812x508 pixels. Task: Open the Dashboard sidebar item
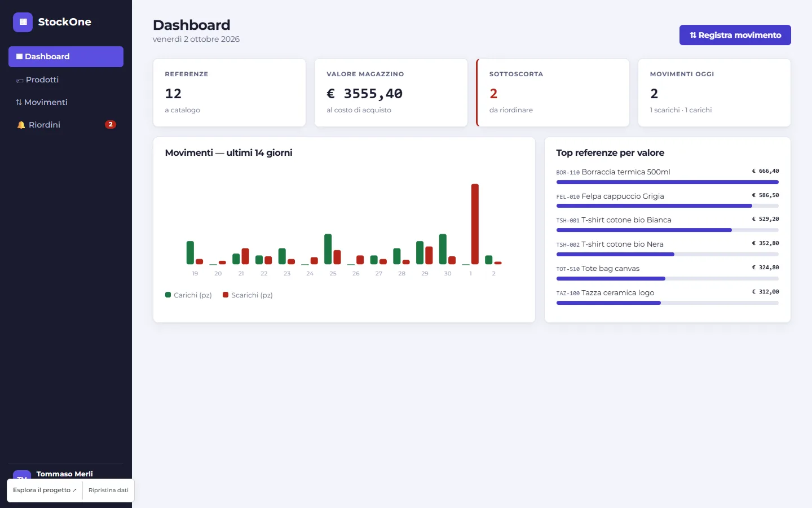pyautogui.click(x=66, y=56)
